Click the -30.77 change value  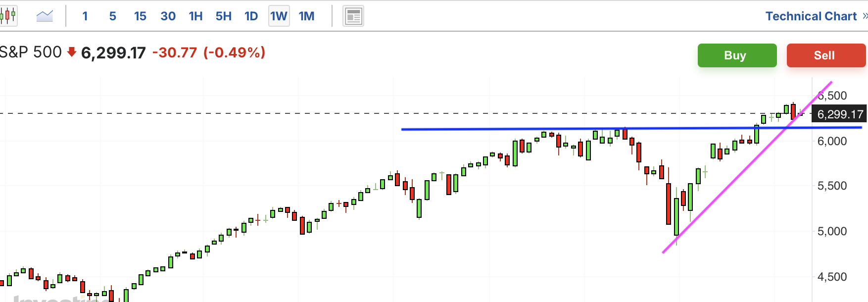pos(175,52)
